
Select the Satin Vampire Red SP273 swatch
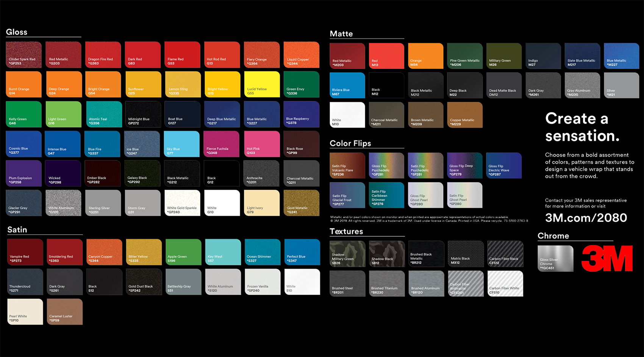25,252
